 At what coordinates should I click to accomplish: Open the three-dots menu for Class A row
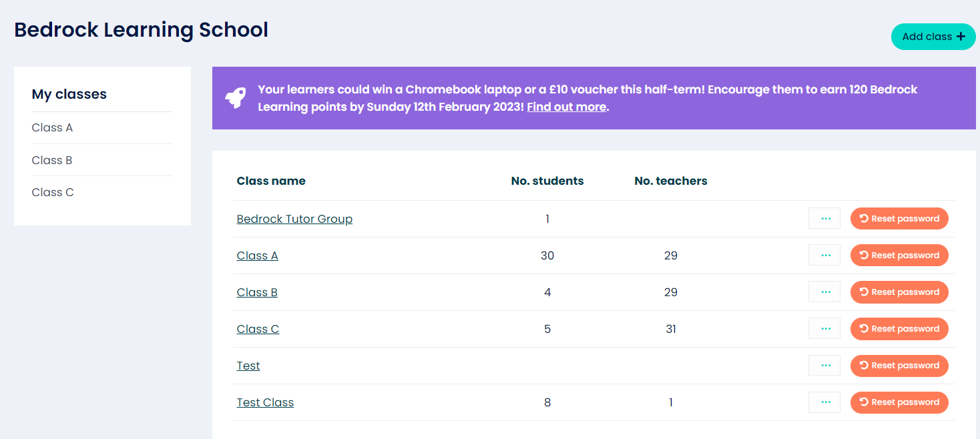point(824,255)
